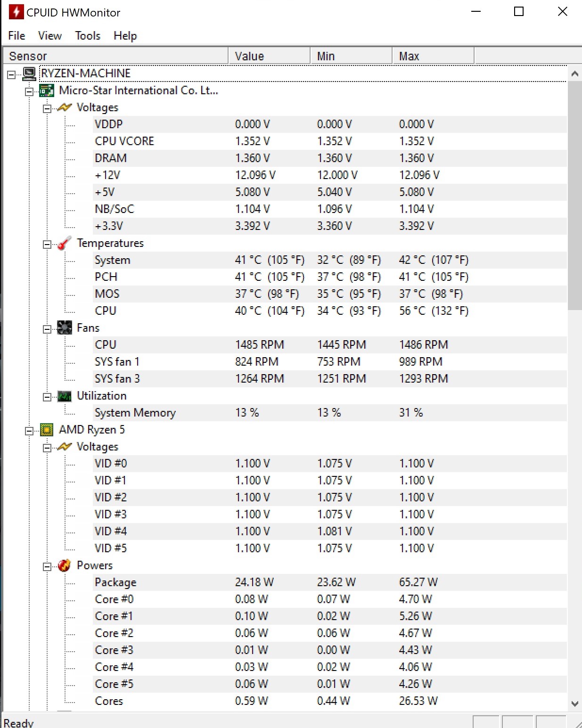Screen dimensions: 582x728
Task: Select the VID #0 row
Action: tap(330, 464)
